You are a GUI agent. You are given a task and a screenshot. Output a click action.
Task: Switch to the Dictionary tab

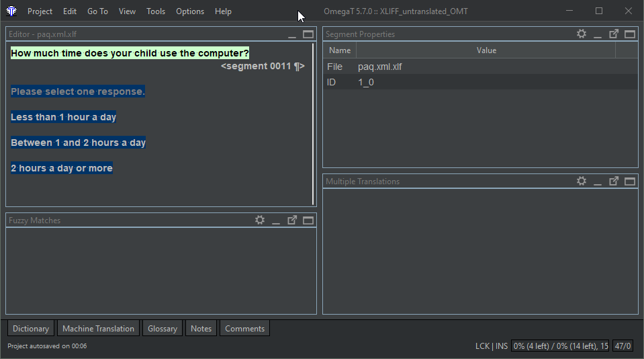click(x=31, y=329)
